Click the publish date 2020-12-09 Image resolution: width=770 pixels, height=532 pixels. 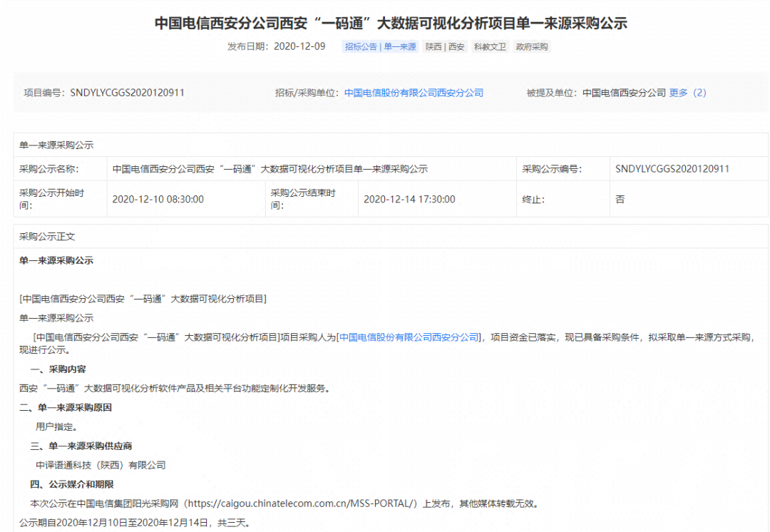click(299, 46)
